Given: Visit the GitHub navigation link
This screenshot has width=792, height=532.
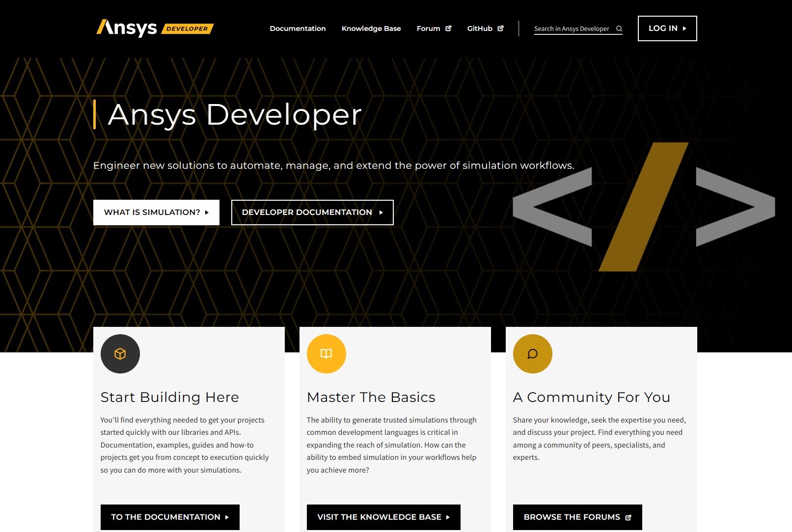Looking at the screenshot, I should [x=480, y=28].
